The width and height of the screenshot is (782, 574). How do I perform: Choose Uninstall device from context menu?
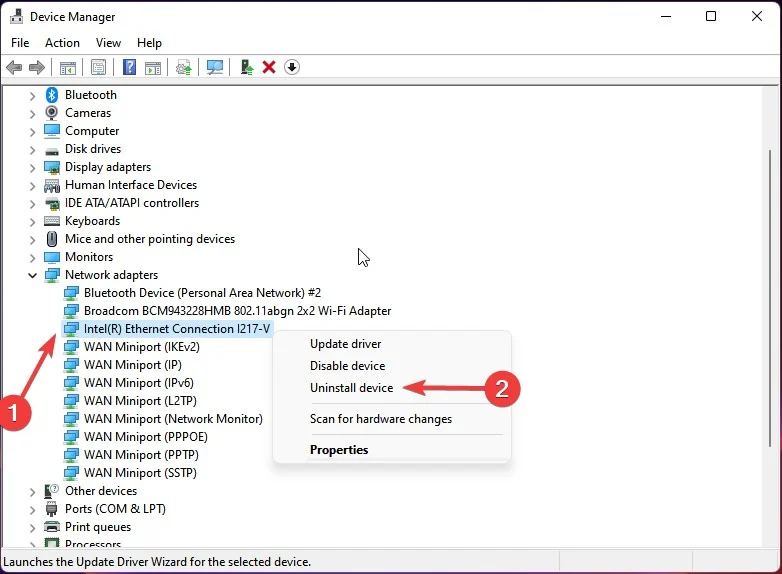tap(352, 387)
